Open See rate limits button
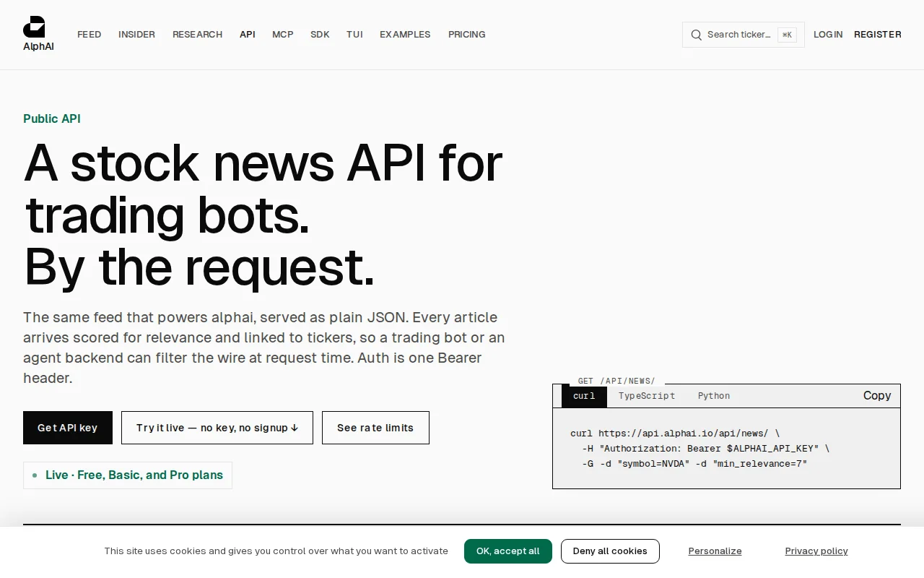 click(375, 428)
